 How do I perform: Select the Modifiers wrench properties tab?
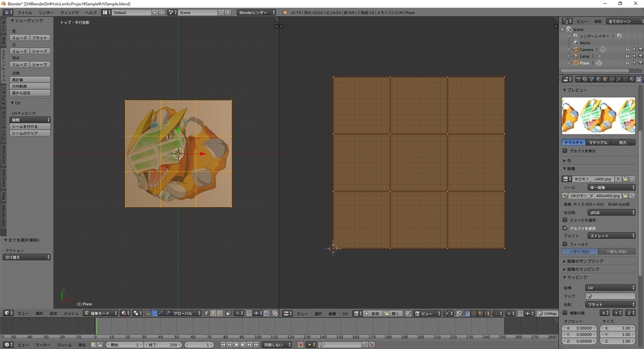tap(619, 79)
